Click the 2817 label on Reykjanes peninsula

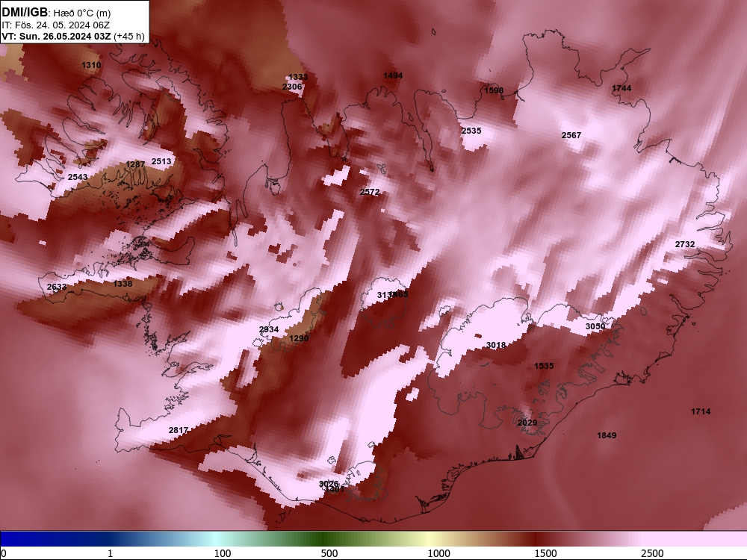coord(179,431)
